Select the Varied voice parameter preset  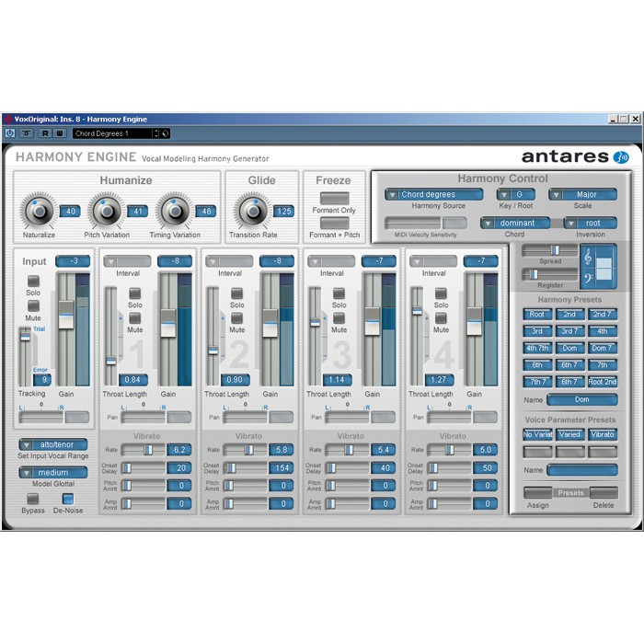click(x=569, y=434)
